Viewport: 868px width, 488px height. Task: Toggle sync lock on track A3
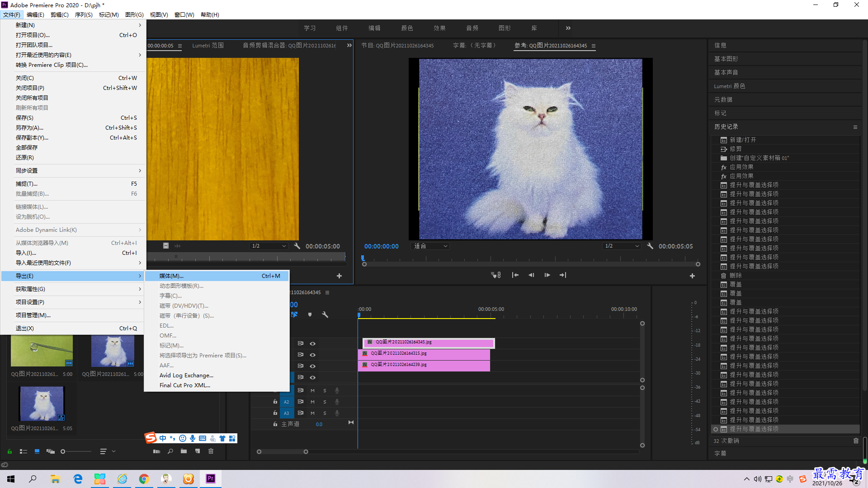coord(300,413)
